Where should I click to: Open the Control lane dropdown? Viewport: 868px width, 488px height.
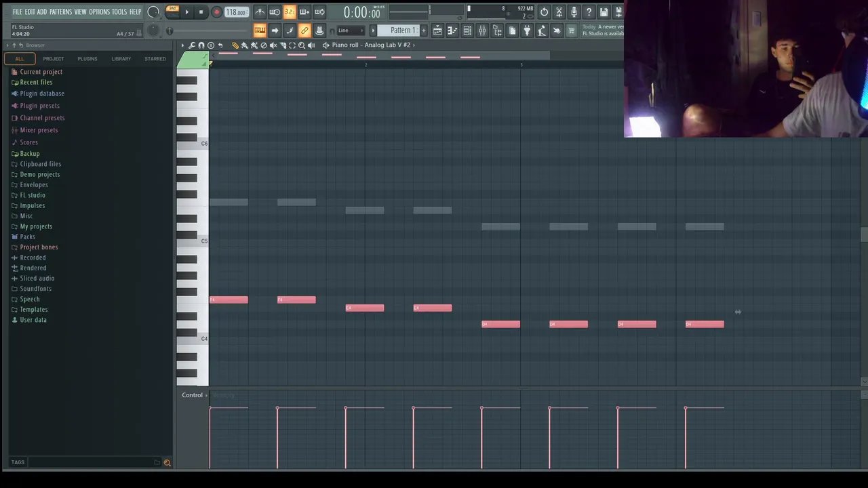195,395
